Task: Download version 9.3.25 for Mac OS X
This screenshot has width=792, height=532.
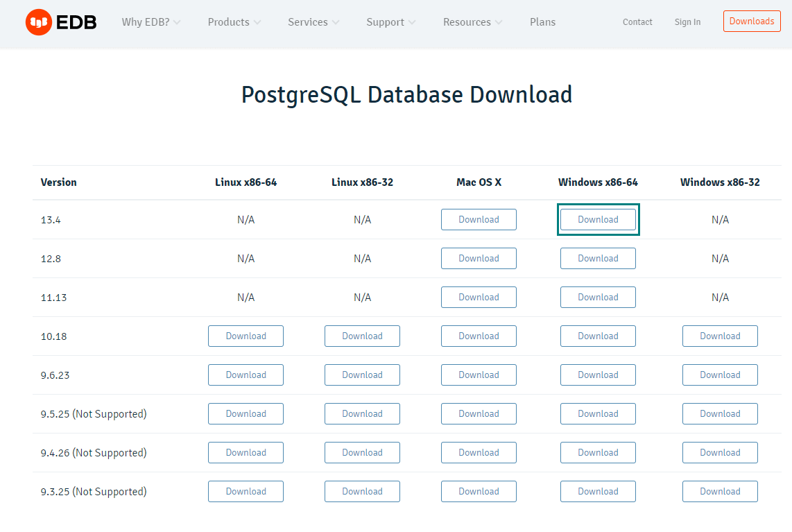Action: point(479,492)
